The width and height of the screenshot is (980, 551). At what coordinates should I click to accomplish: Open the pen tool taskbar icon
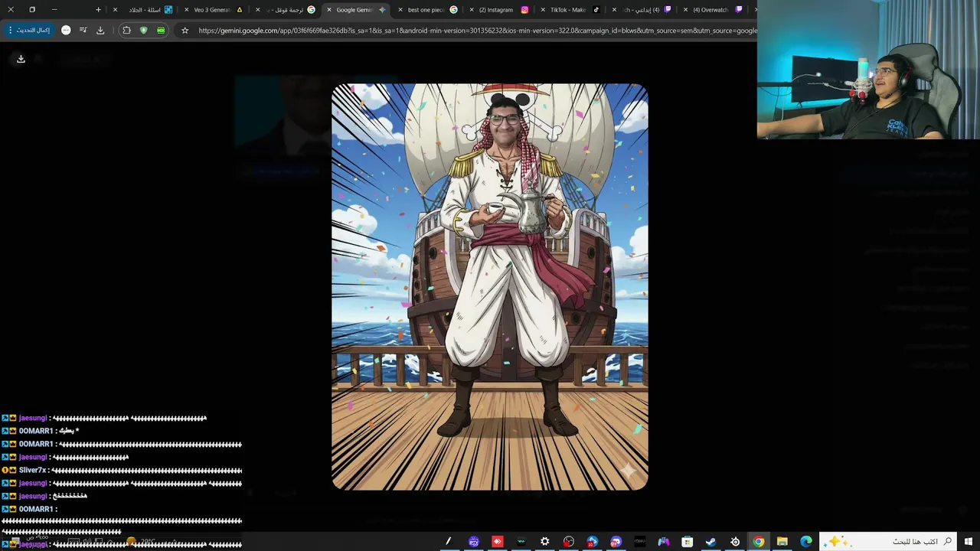pyautogui.click(x=448, y=542)
